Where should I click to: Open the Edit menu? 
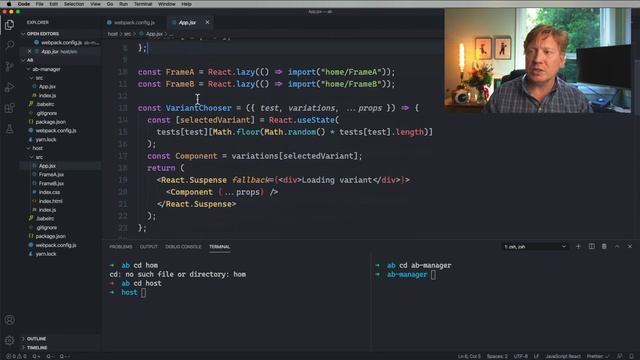pos(53,4)
